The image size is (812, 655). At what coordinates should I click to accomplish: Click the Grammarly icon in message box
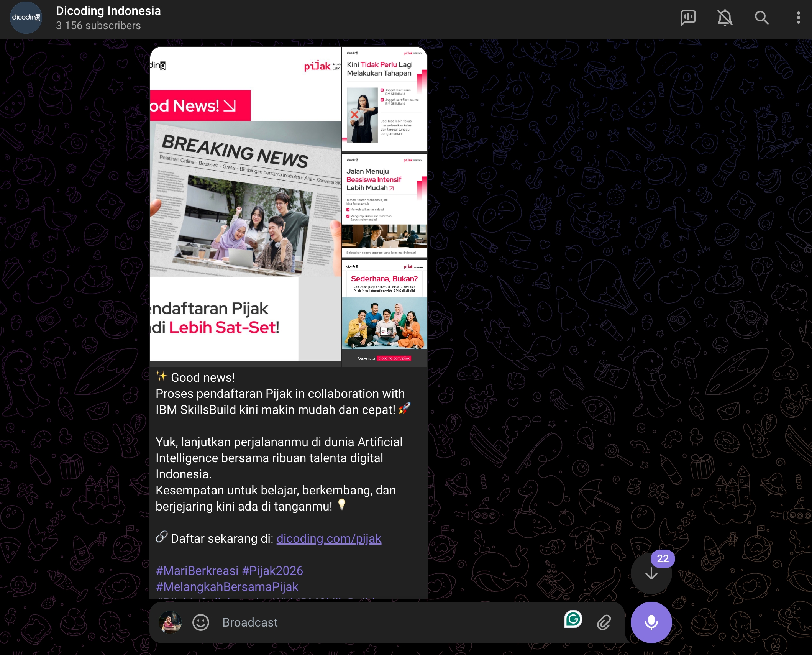coord(573,619)
